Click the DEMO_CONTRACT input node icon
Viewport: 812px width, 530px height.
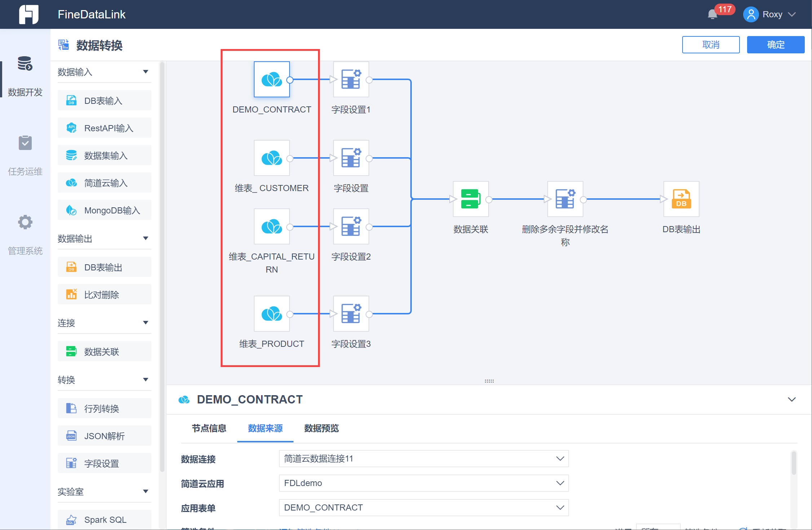(272, 79)
